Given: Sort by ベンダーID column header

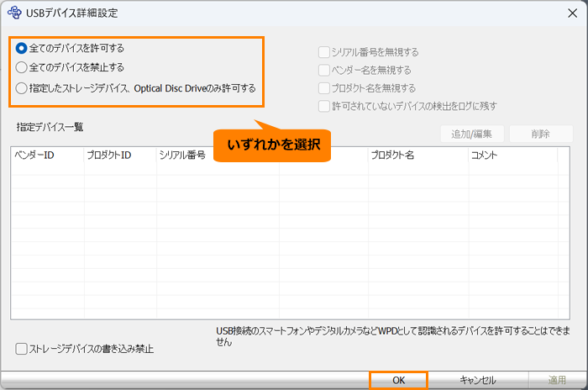Looking at the screenshot, I should [x=47, y=155].
